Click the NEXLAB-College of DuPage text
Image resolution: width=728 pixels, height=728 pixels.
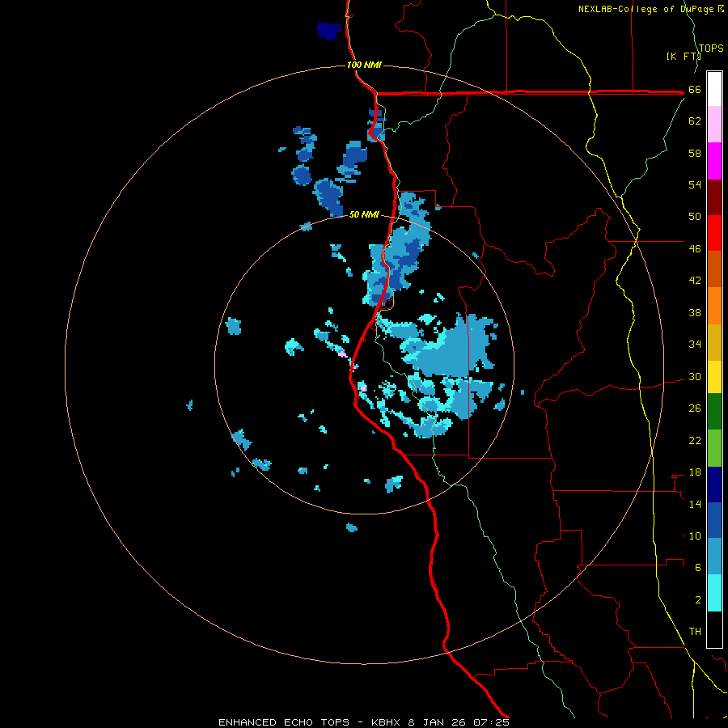tap(646, 9)
